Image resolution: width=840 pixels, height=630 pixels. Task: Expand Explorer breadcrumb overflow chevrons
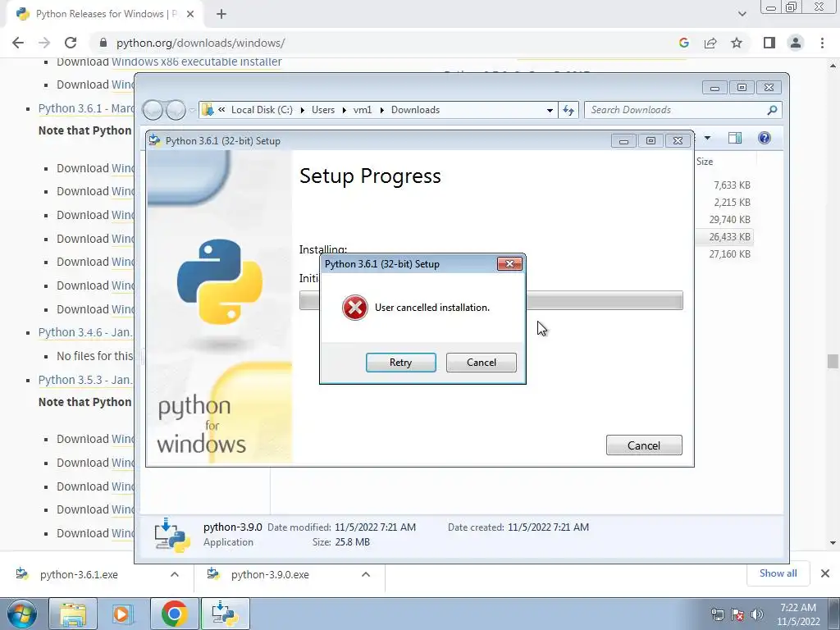[221, 110]
